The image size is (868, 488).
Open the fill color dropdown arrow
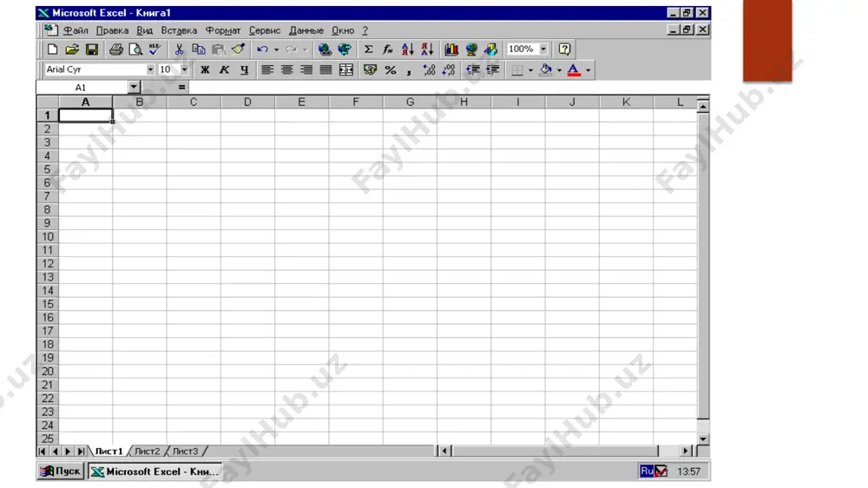tap(559, 70)
